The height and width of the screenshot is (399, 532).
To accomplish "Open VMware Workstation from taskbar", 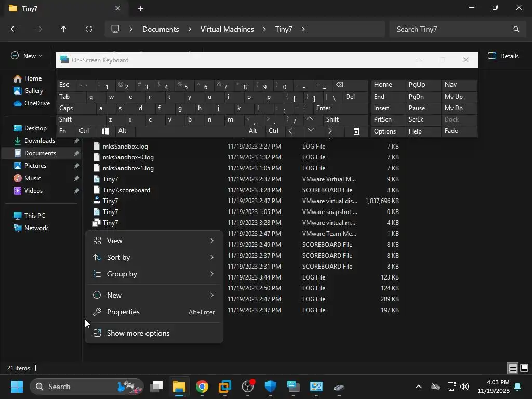I will click(x=224, y=387).
